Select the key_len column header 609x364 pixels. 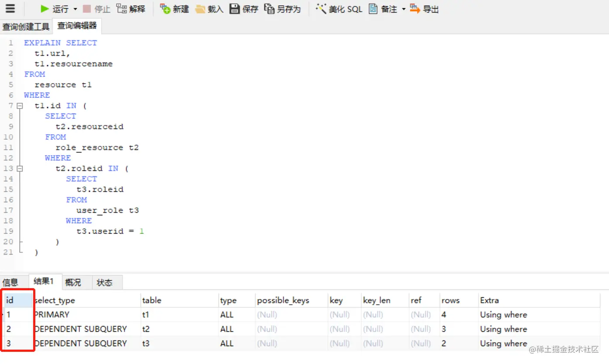(385, 300)
